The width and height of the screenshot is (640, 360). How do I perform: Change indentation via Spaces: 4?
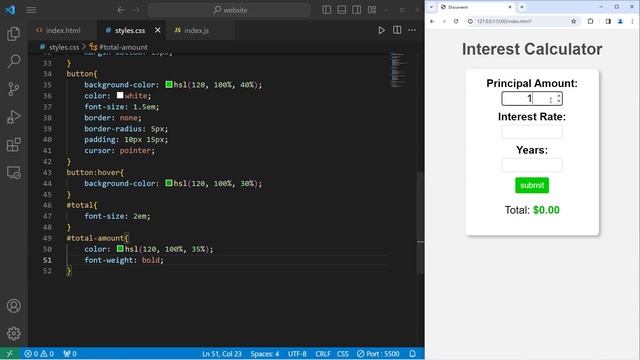(264, 353)
